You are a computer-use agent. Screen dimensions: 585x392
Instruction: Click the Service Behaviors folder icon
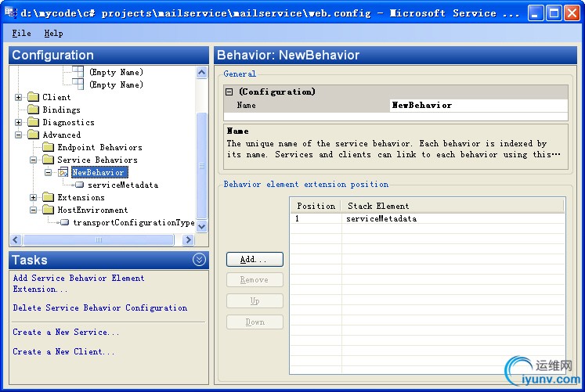coord(48,160)
